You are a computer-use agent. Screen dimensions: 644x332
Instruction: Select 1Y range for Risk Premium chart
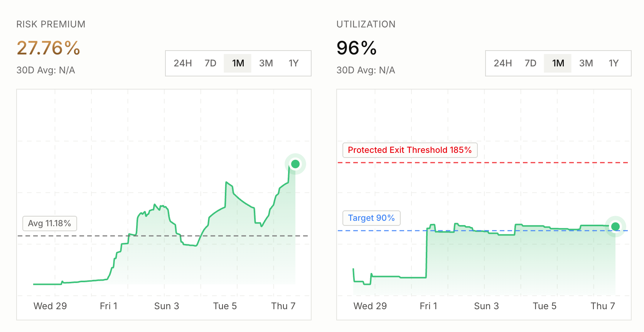pyautogui.click(x=294, y=63)
